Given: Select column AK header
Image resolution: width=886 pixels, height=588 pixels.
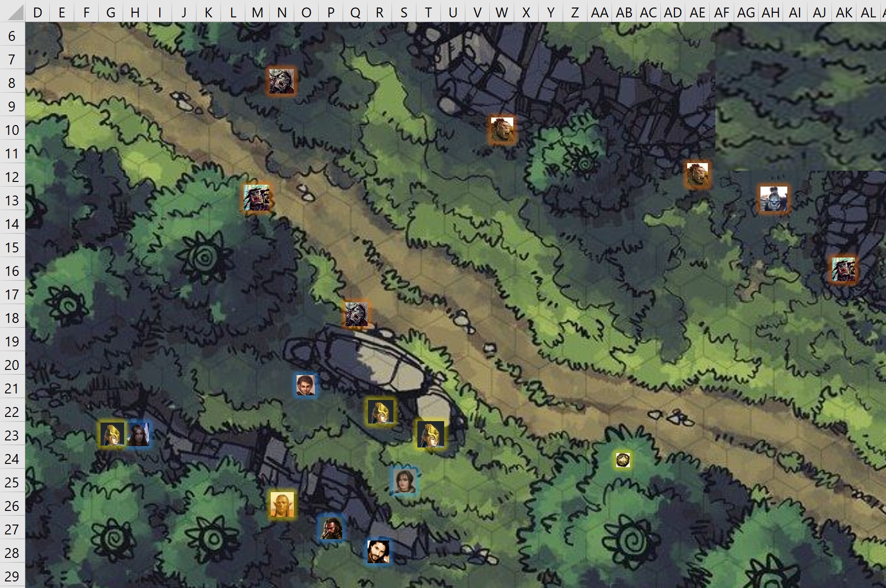Looking at the screenshot, I should coord(844,13).
